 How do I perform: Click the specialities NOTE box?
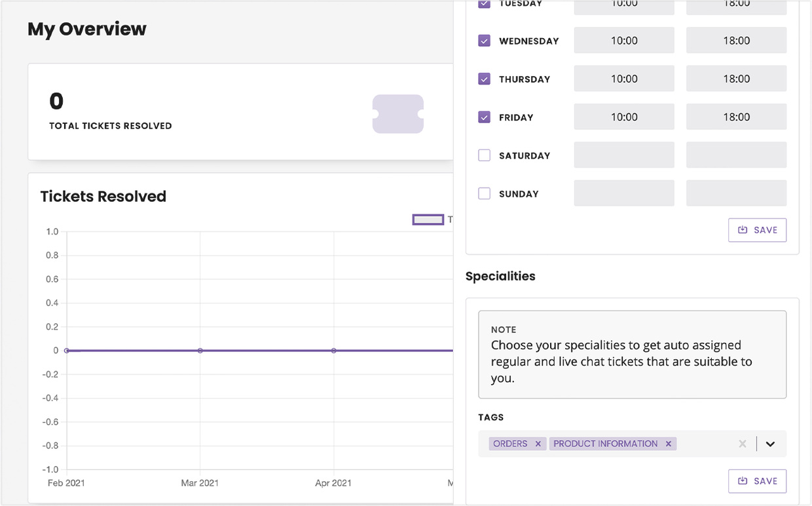click(x=632, y=355)
